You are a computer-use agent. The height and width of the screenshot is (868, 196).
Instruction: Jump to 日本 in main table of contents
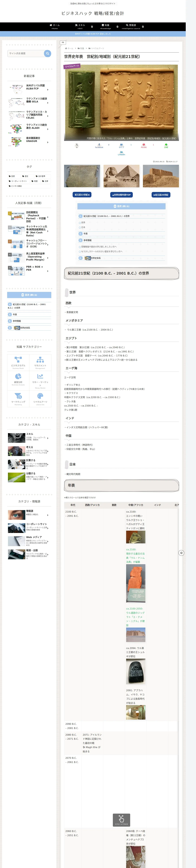(x=83, y=227)
